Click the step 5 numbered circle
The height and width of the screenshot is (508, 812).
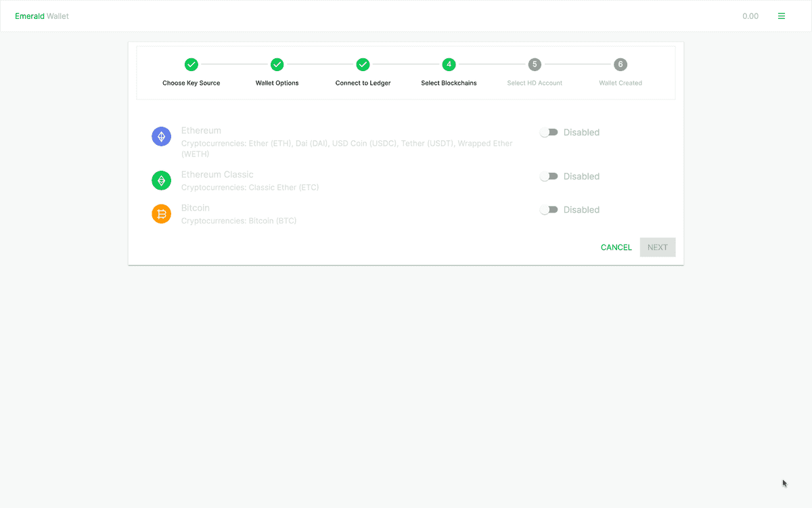535,64
